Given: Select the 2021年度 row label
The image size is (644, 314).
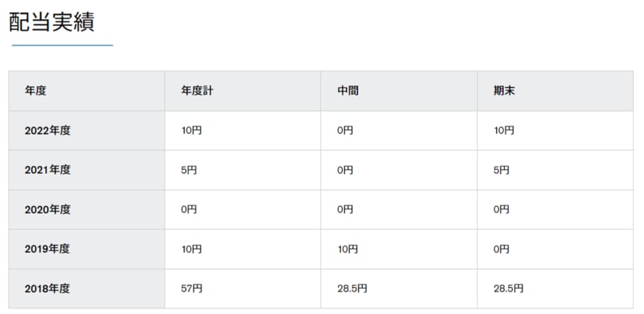Looking at the screenshot, I should coord(47,170).
